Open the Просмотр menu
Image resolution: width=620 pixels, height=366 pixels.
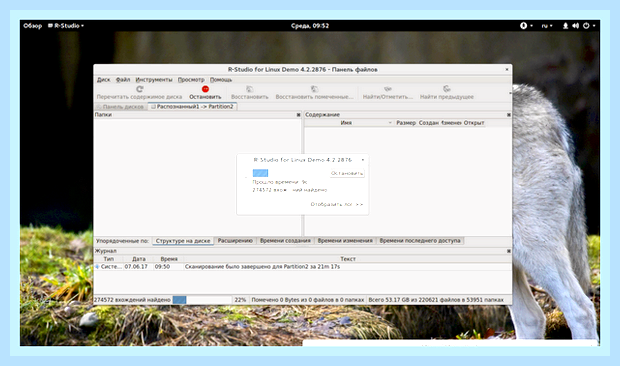tap(191, 79)
